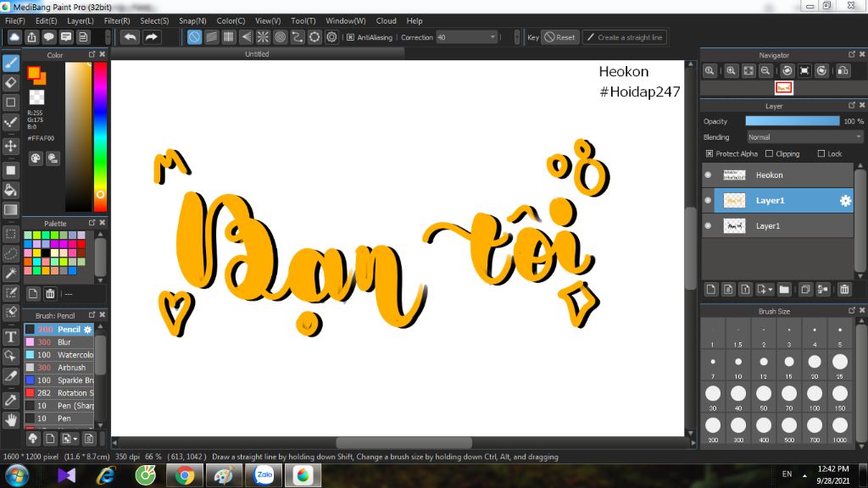Image resolution: width=868 pixels, height=488 pixels.
Task: Select the transparent color swatch
Action: coord(36,97)
